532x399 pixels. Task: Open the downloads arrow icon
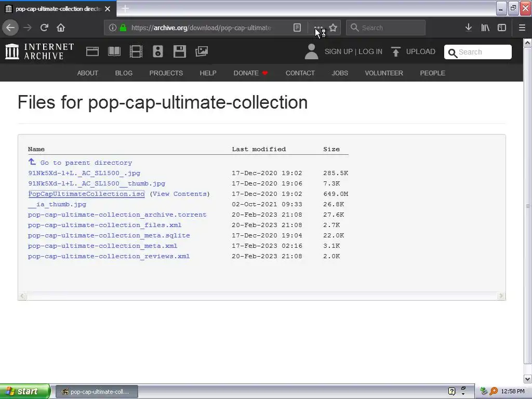coord(469,28)
